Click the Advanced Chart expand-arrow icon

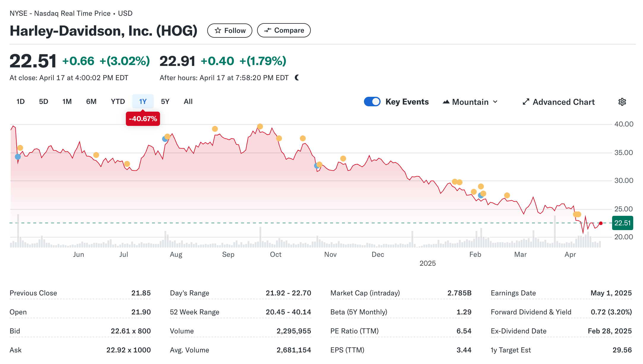pyautogui.click(x=526, y=102)
